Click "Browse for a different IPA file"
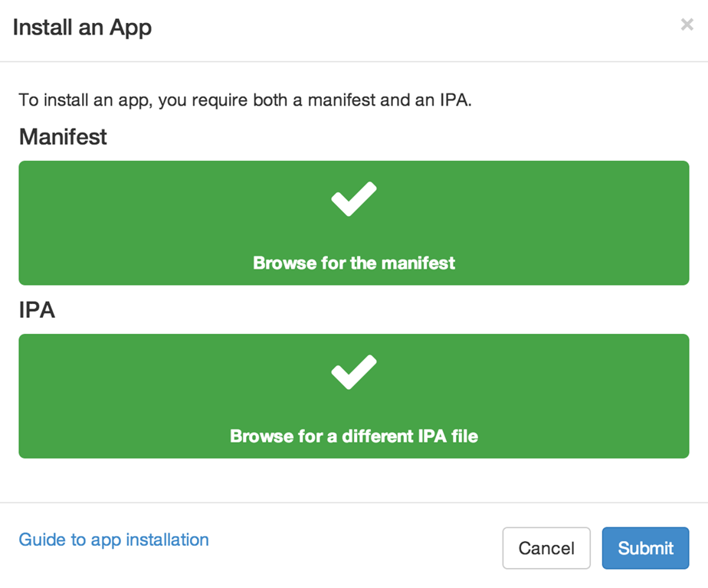The image size is (708, 588). (x=354, y=436)
